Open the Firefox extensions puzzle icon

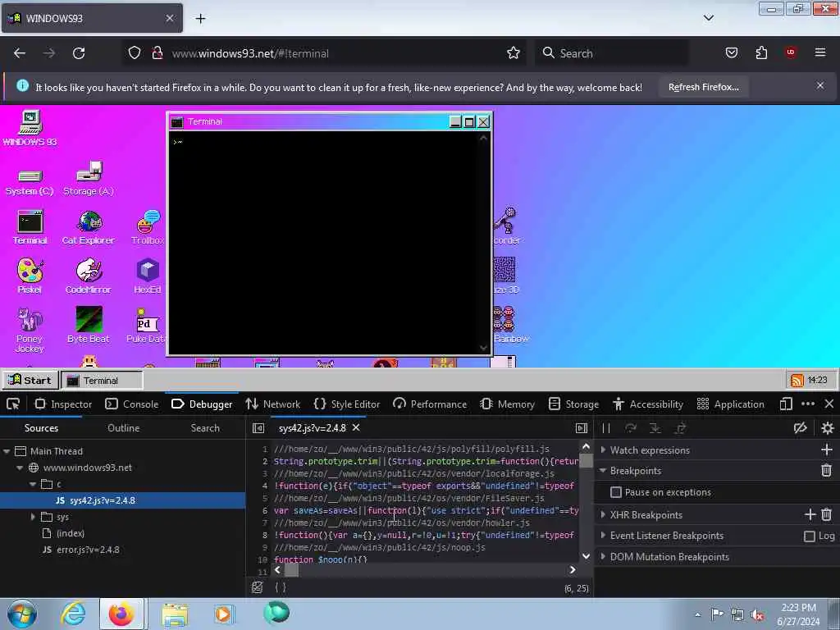761,53
